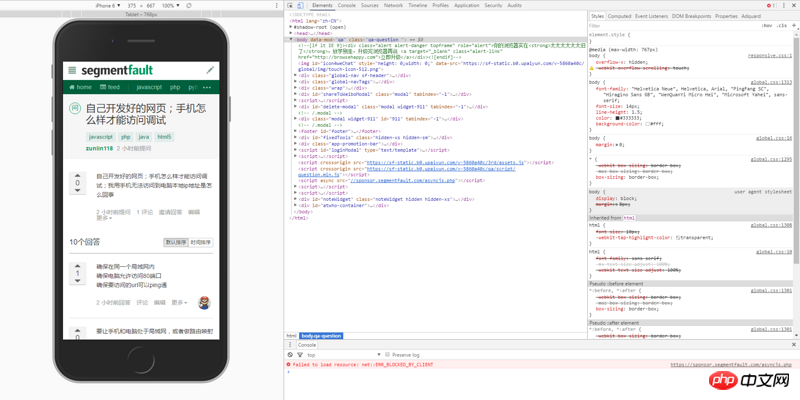Open the Audits tab
Image resolution: width=800 pixels, height=400 pixels.
(514, 5)
